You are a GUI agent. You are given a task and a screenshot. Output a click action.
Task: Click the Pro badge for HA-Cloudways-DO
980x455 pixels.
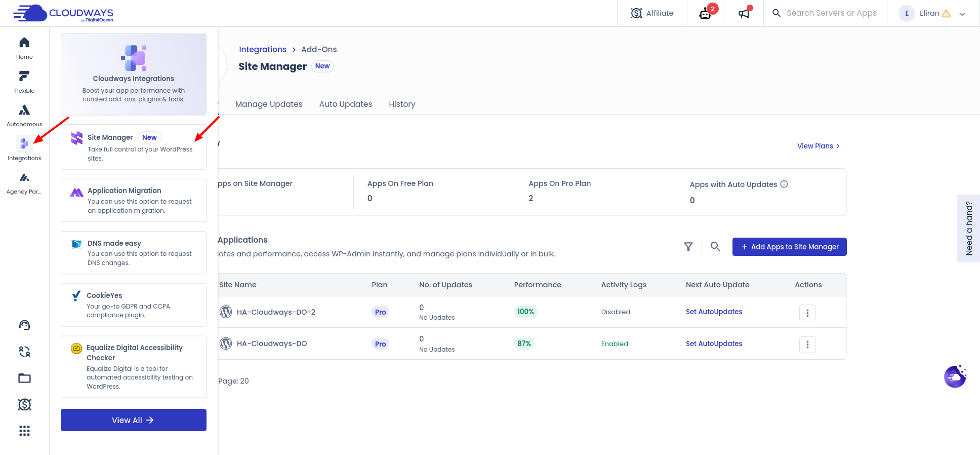(x=380, y=344)
